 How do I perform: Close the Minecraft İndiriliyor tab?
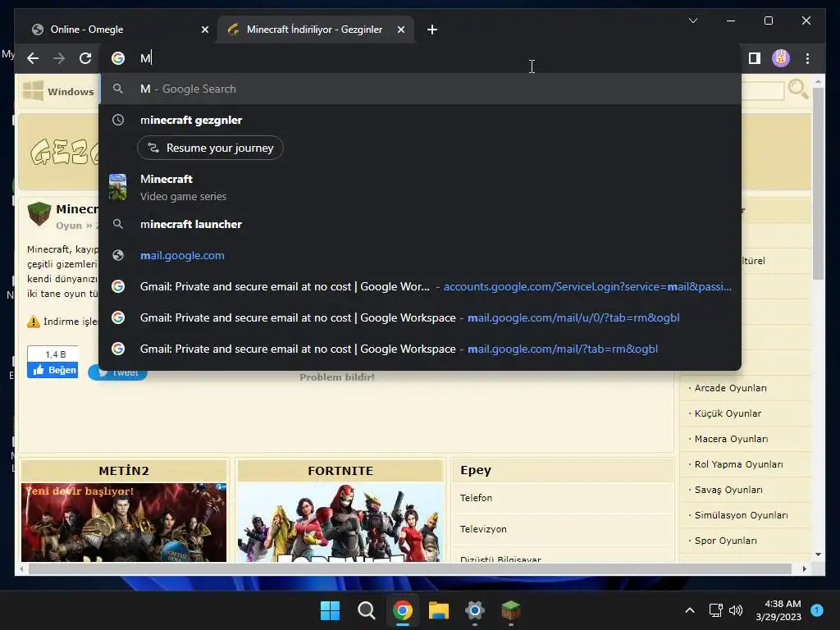click(400, 30)
